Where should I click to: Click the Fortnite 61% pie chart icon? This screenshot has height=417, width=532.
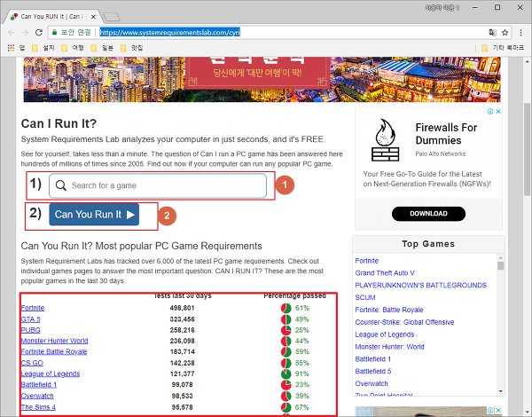coord(286,308)
